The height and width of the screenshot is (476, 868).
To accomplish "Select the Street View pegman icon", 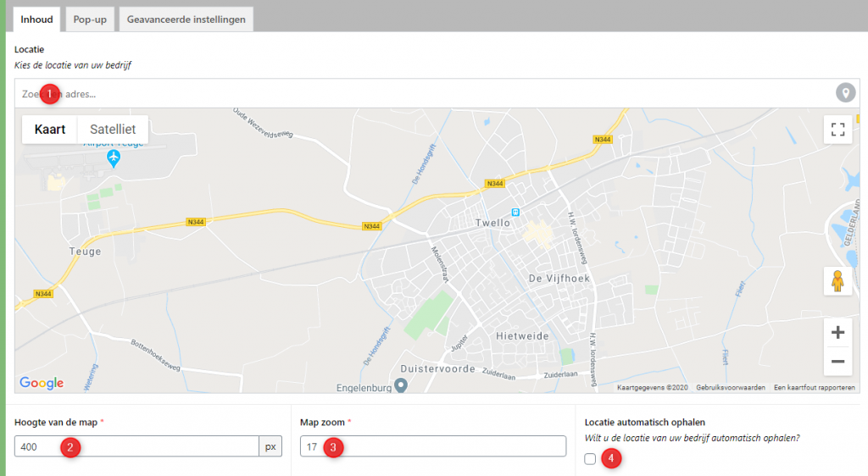I will (x=837, y=281).
